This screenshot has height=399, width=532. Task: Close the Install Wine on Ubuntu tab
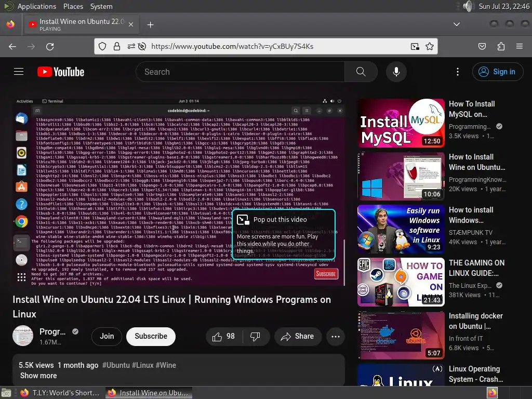pyautogui.click(x=130, y=24)
